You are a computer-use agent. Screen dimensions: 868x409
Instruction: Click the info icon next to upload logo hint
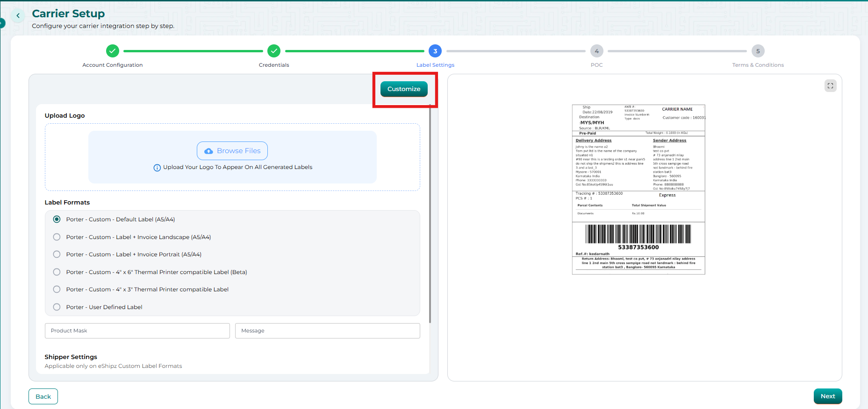[157, 168]
